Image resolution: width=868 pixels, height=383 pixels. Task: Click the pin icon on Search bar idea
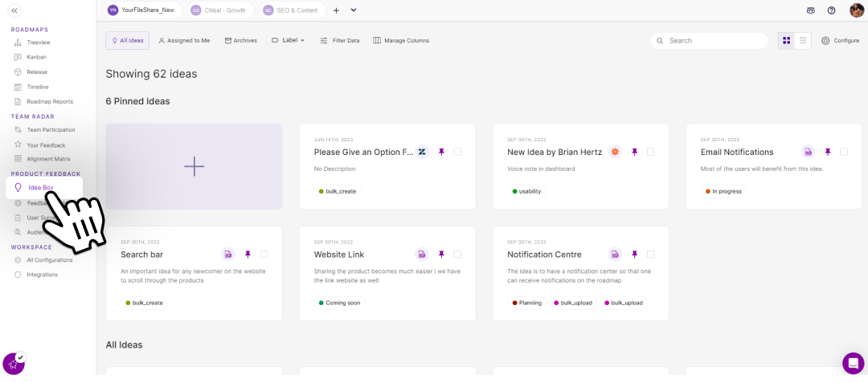click(x=248, y=255)
